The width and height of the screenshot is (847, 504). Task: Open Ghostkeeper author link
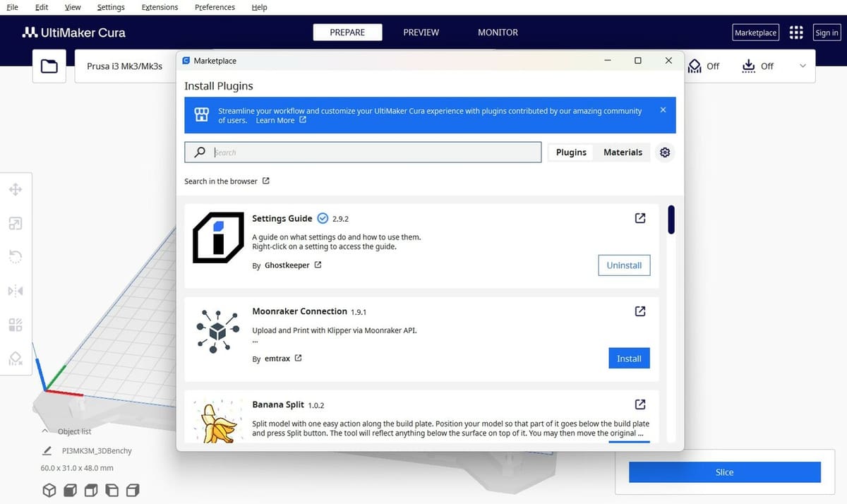(x=293, y=265)
